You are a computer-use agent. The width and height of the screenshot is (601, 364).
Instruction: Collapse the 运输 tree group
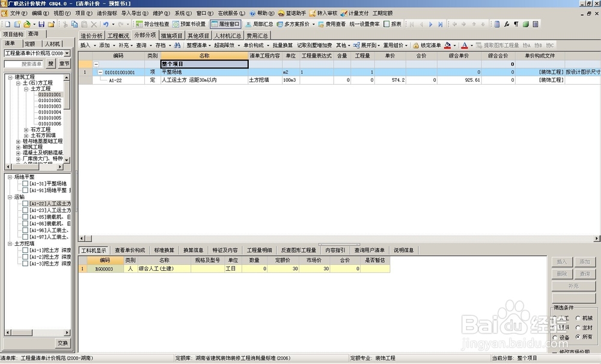[x=10, y=197]
